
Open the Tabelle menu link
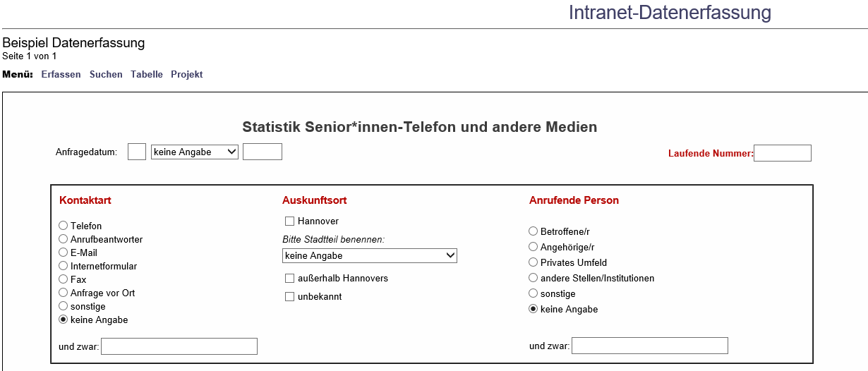point(147,75)
